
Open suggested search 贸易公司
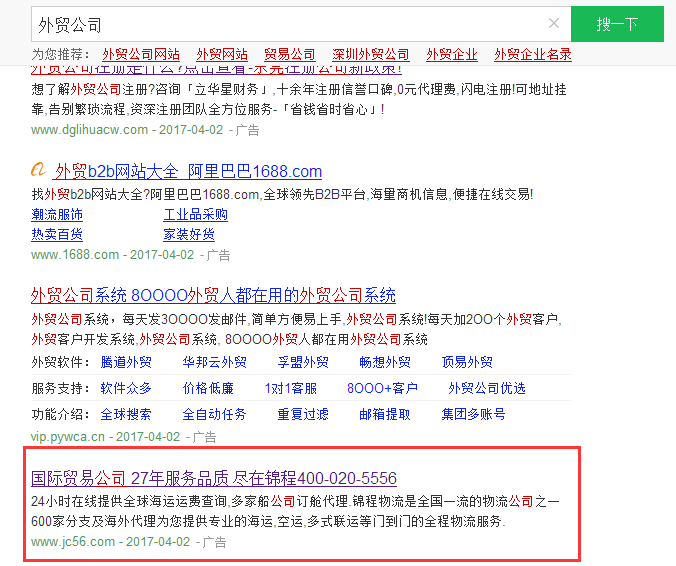pos(290,54)
